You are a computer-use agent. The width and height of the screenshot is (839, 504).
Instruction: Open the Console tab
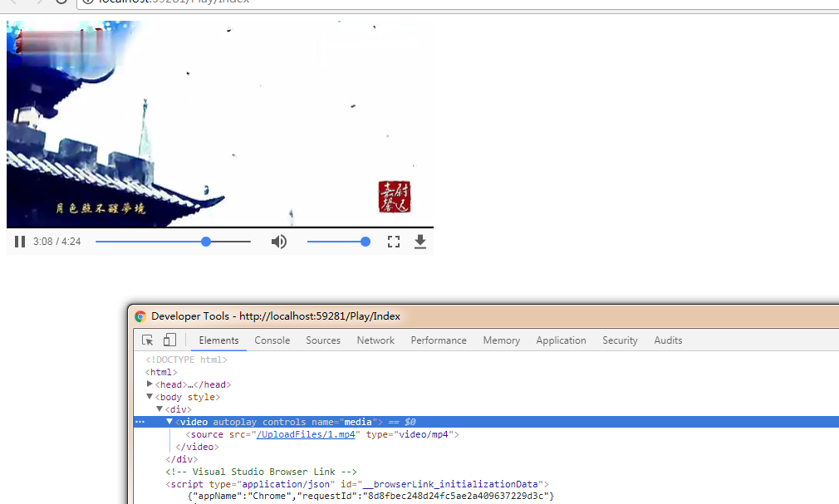[272, 340]
